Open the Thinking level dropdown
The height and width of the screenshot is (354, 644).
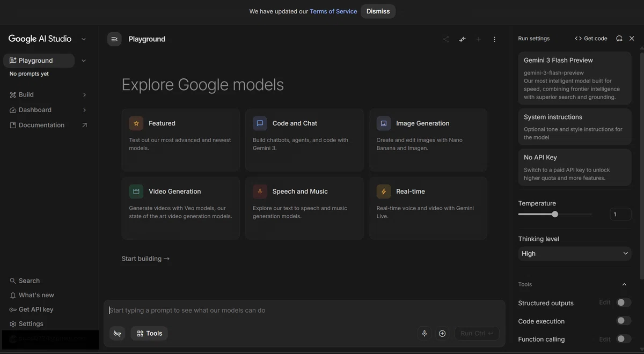click(575, 253)
